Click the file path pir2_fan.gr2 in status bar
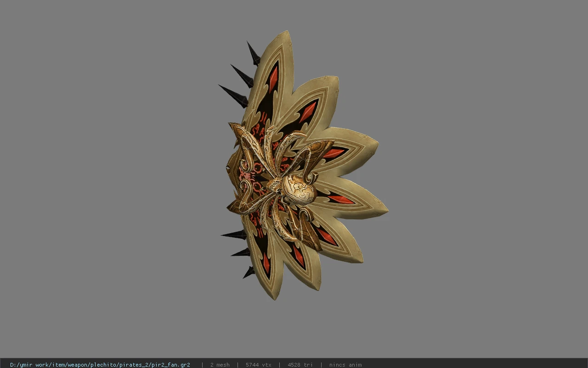The height and width of the screenshot is (368, 588). click(100, 365)
